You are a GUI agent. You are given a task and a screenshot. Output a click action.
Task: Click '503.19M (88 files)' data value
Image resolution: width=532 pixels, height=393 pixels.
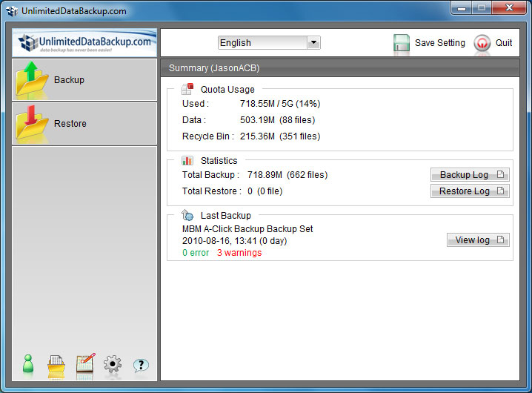[278, 120]
